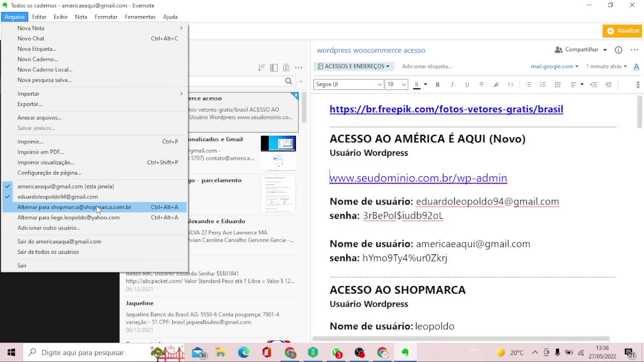
Task: Click Windows taskbar search box
Action: pos(104,352)
